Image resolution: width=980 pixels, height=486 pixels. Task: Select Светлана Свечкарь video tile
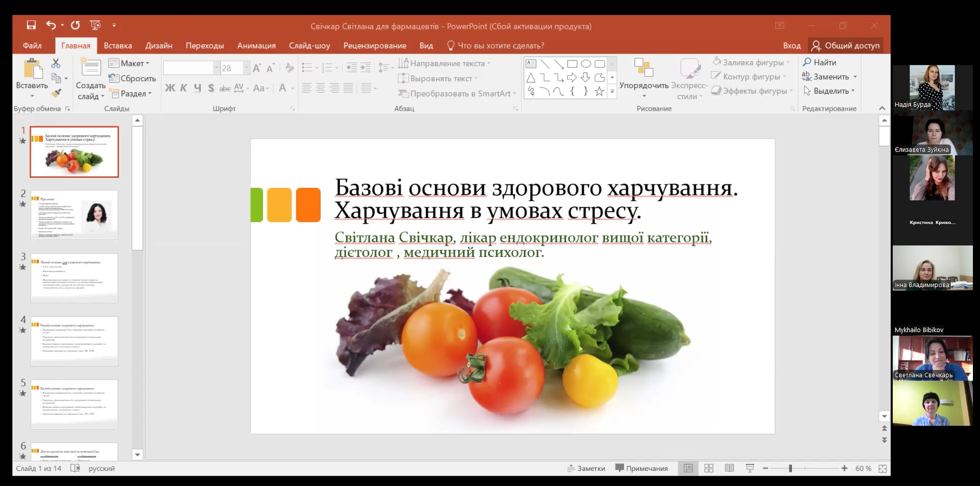pyautogui.click(x=932, y=358)
